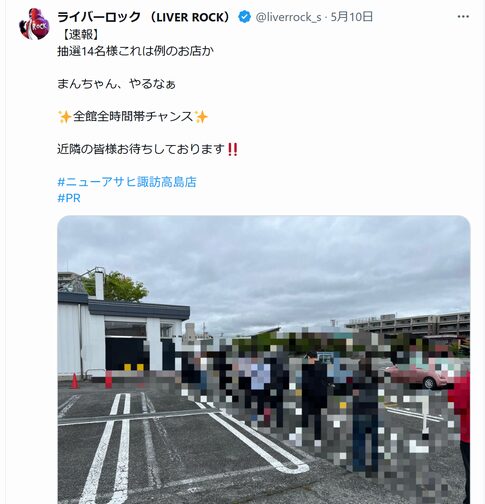Click the まんちゃん、やるなぁ text line
The image size is (485, 504).
[116, 84]
